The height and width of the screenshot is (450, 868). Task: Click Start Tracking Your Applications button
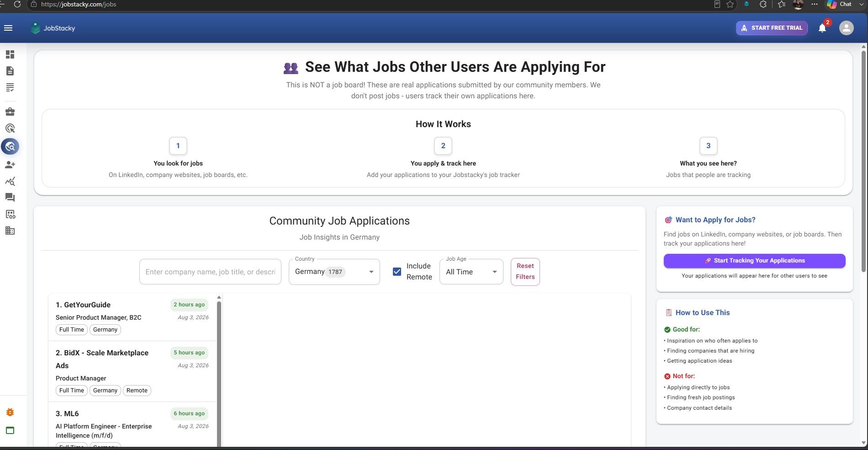(754, 261)
